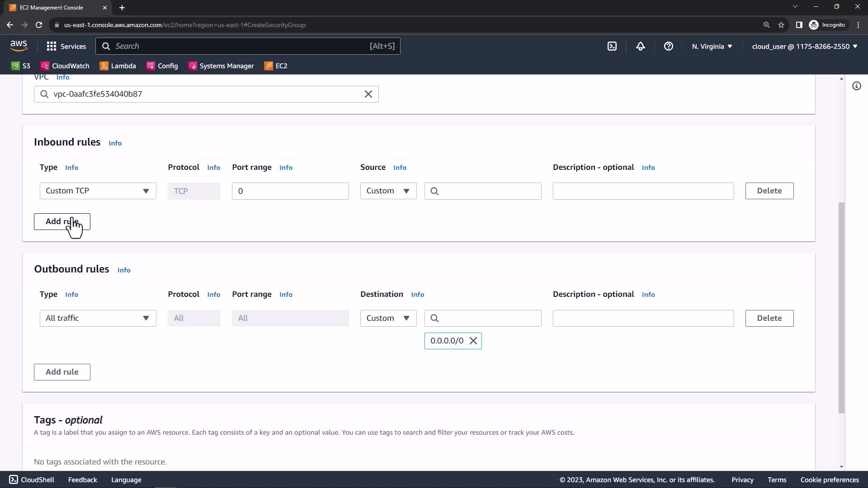Open the help question mark menu
This screenshot has width=868, height=488.
point(668,46)
